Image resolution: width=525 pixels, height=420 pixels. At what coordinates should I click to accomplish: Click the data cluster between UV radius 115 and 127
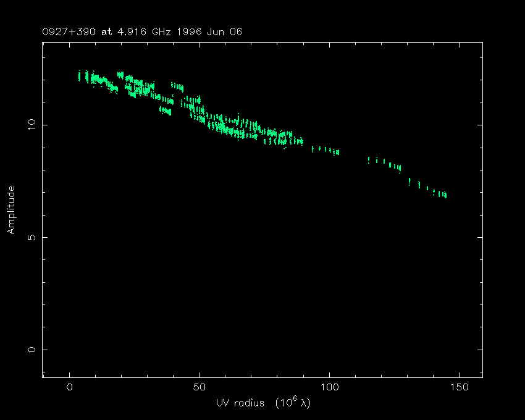[384, 163]
